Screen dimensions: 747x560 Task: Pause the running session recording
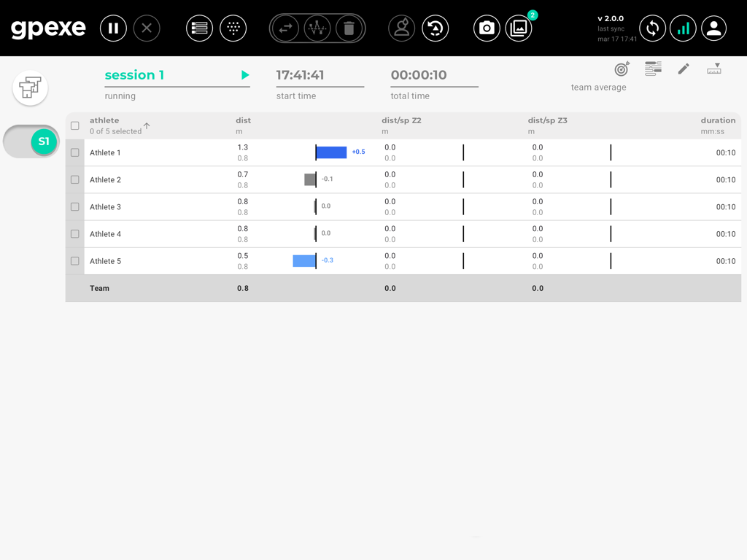click(x=113, y=28)
